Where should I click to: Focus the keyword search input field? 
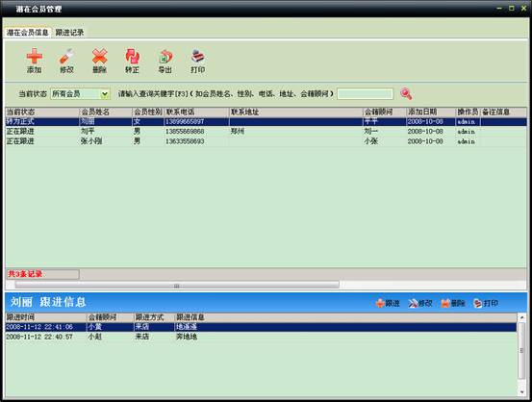(x=365, y=94)
